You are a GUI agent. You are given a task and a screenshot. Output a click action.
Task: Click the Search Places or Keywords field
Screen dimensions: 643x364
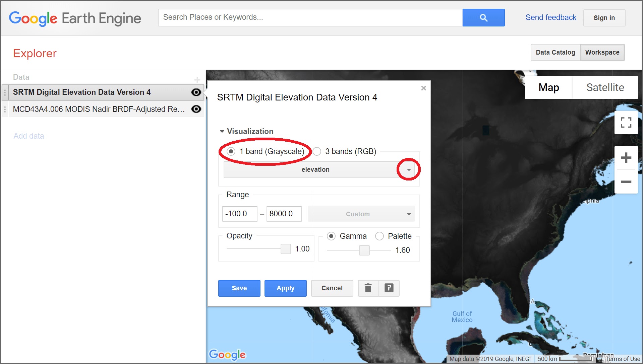point(310,18)
